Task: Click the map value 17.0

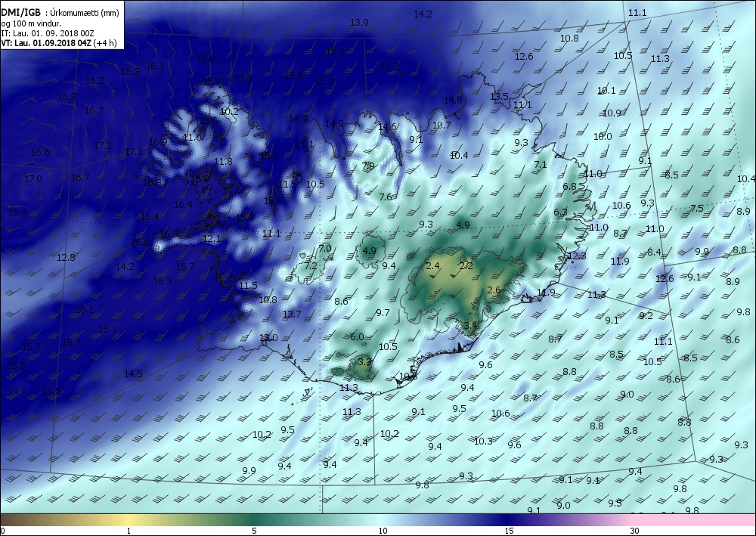Action: [x=33, y=179]
